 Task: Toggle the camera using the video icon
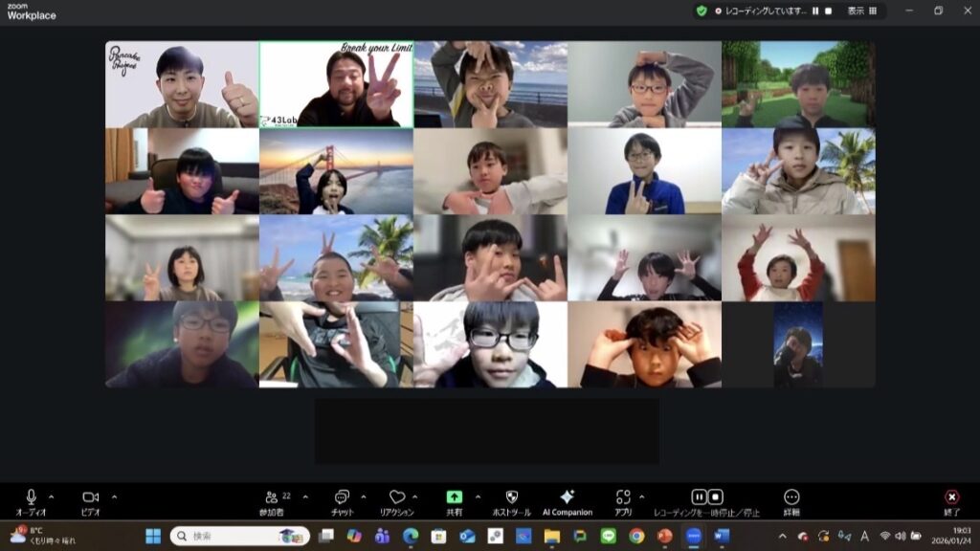coord(90,496)
